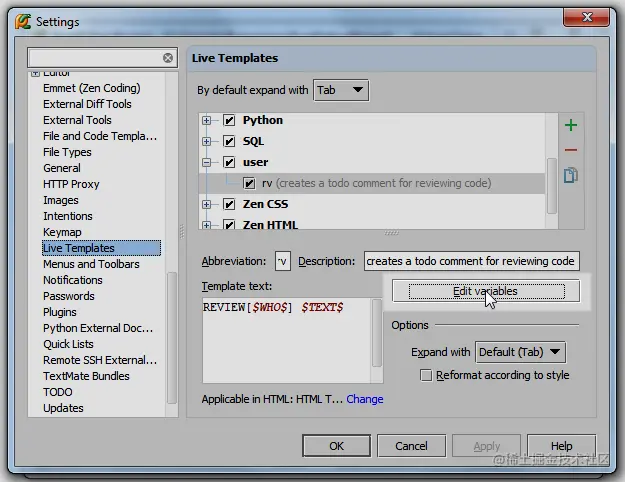The height and width of the screenshot is (482, 625).
Task: Select the SQL group label
Action: pyautogui.click(x=254, y=142)
